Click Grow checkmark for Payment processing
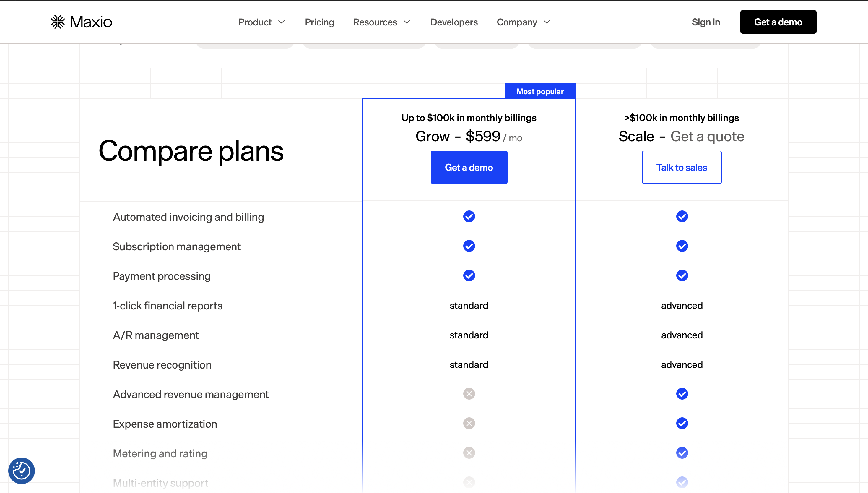Image resolution: width=868 pixels, height=493 pixels. (x=469, y=276)
